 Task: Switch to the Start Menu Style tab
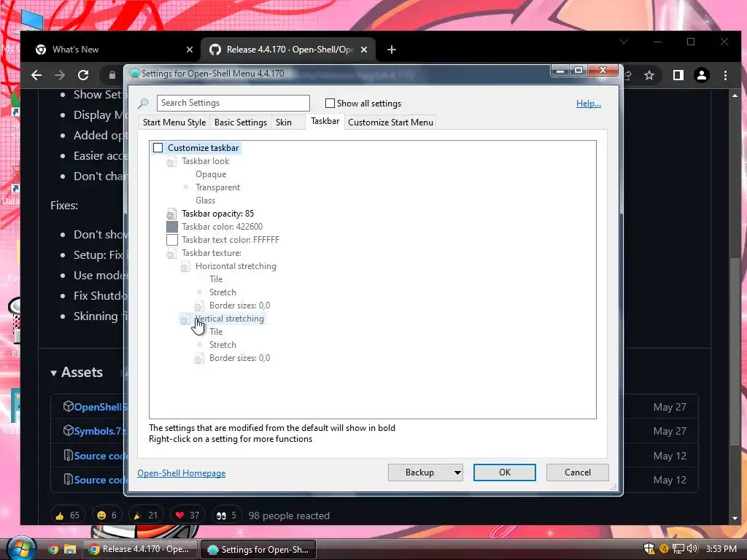point(174,122)
